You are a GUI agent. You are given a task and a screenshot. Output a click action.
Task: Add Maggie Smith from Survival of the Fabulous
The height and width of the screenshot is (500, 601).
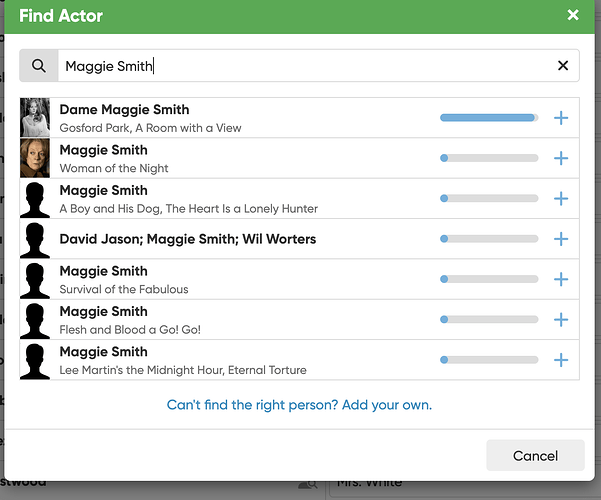(x=561, y=280)
